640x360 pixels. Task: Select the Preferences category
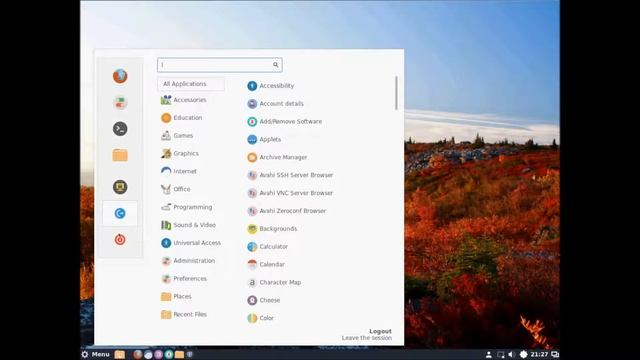coord(184,279)
